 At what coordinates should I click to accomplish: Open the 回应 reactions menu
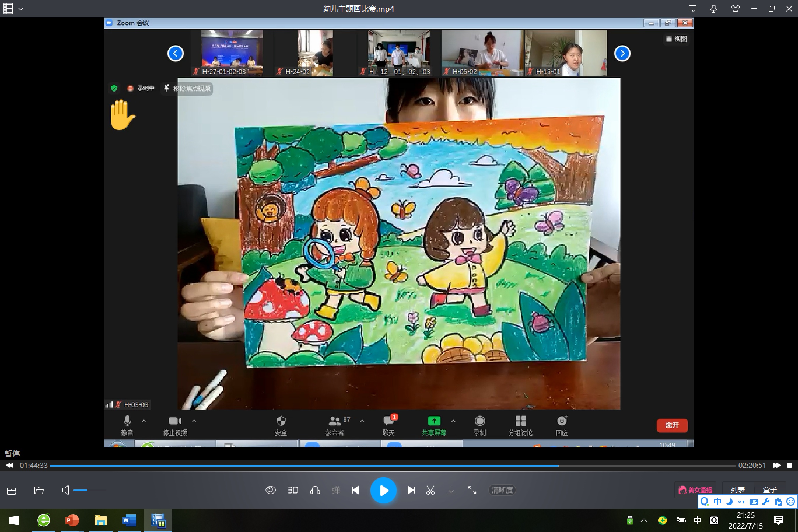pyautogui.click(x=562, y=426)
